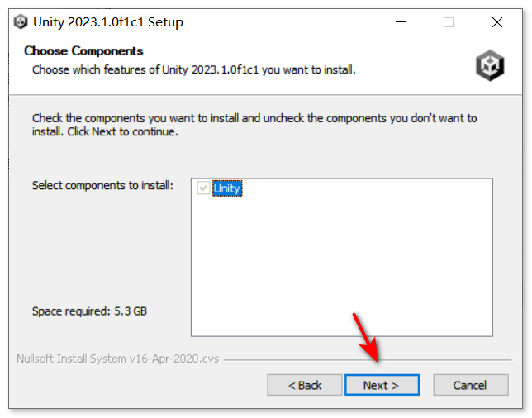Click the 'Unity 2023.1.0f1c1 Setup' window title

[x=108, y=22]
